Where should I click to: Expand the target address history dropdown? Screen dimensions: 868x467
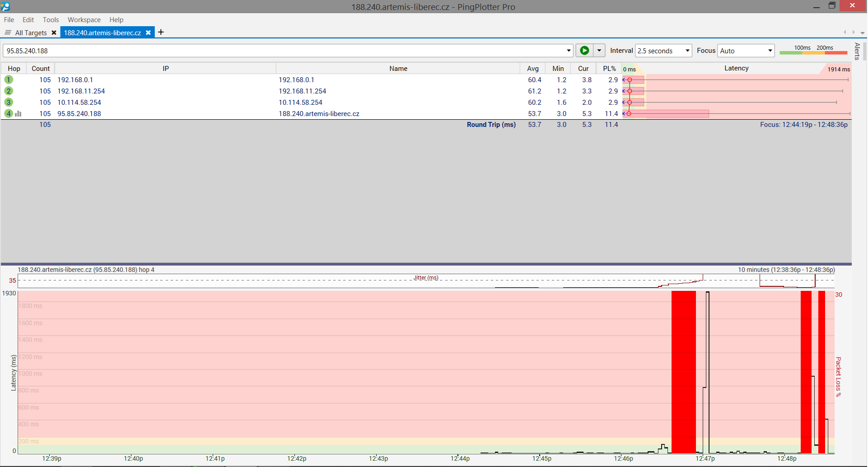coord(569,51)
